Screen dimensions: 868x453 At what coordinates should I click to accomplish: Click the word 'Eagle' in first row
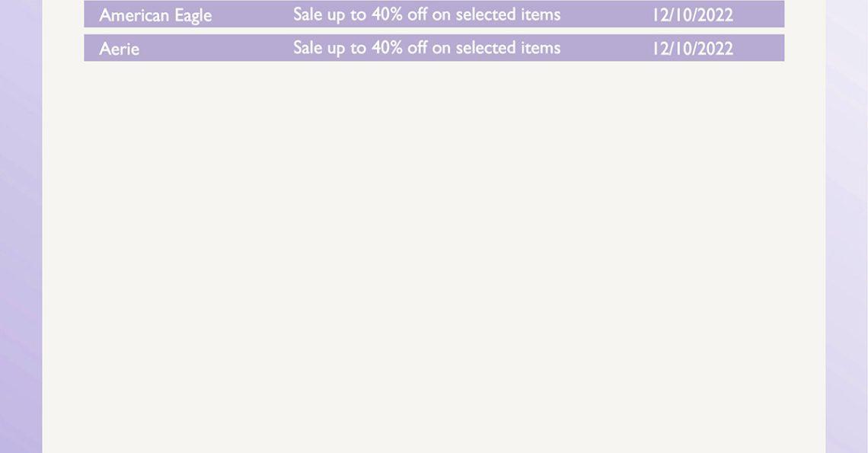point(193,17)
